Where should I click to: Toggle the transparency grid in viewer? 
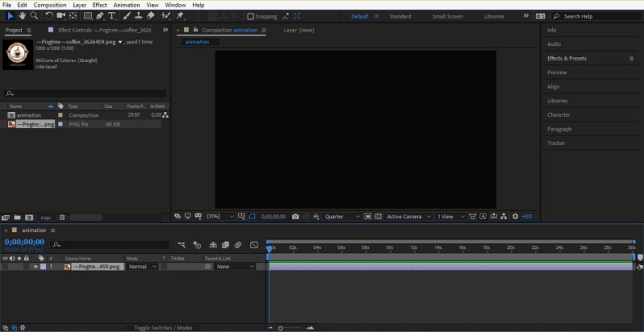378,217
